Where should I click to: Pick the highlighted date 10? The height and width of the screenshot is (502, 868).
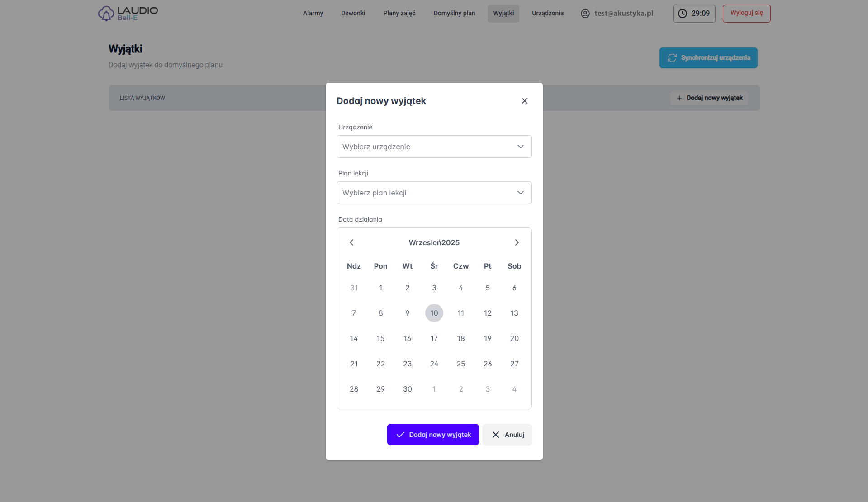(434, 313)
